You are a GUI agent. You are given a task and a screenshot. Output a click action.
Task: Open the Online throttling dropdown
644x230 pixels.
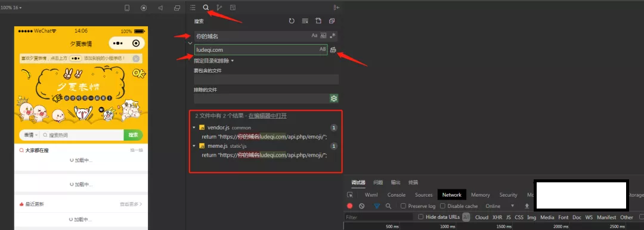pos(500,206)
